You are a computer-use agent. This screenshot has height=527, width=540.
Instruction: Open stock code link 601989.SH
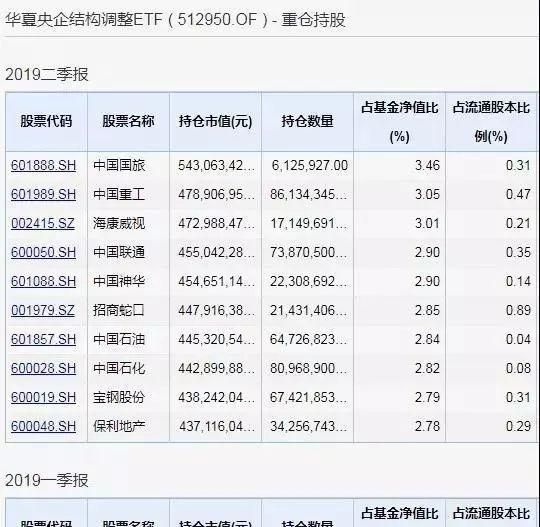point(43,195)
